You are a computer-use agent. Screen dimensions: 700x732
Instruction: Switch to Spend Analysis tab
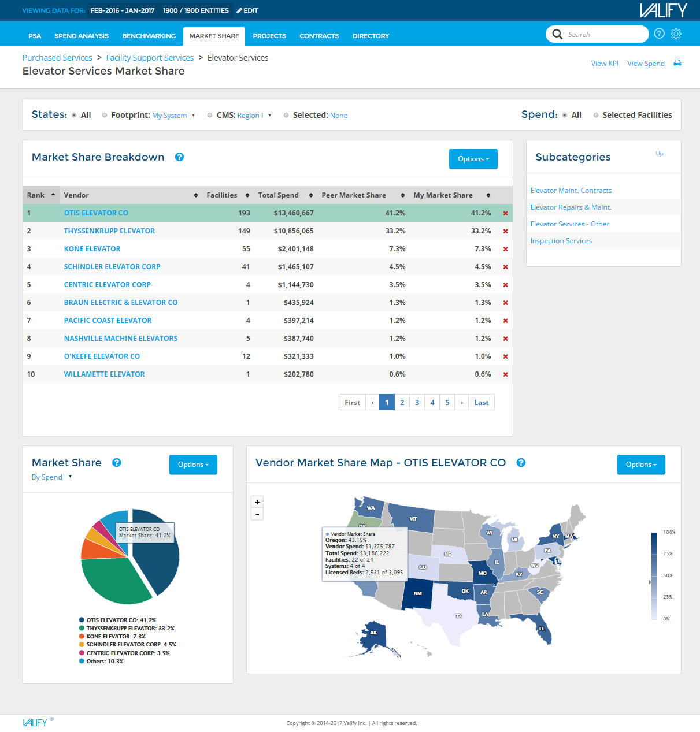[x=82, y=36]
